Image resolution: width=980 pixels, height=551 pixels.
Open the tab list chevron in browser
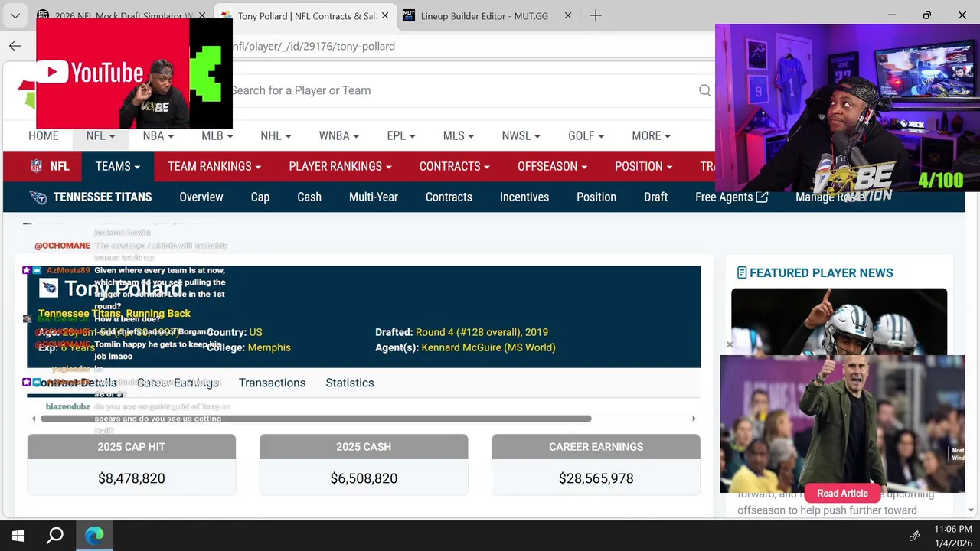click(15, 15)
